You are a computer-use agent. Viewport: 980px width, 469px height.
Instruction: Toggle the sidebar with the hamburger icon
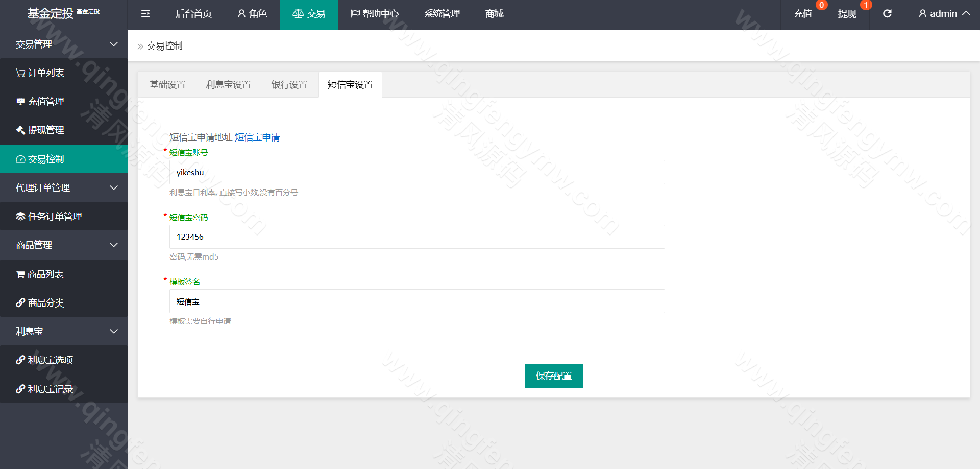pos(145,14)
